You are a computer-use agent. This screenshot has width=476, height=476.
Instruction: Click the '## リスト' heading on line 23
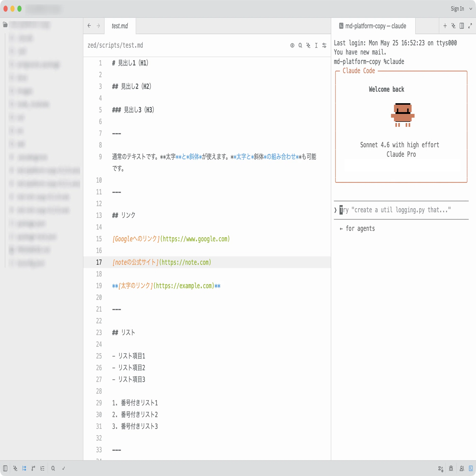124,333
